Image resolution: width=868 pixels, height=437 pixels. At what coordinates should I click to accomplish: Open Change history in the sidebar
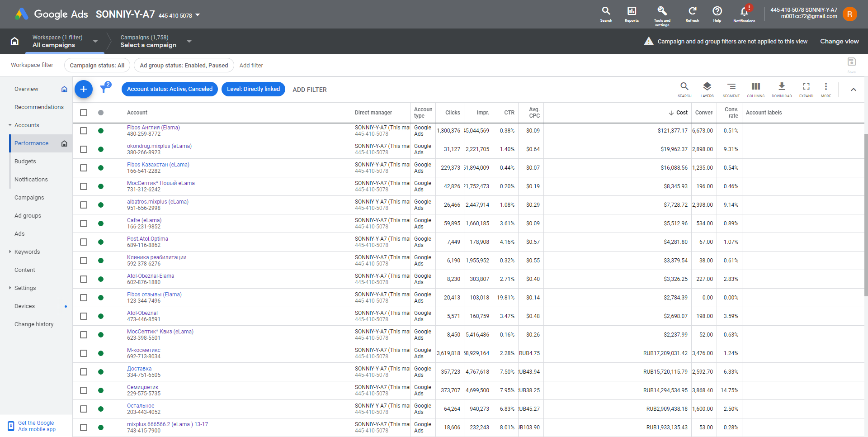click(34, 324)
